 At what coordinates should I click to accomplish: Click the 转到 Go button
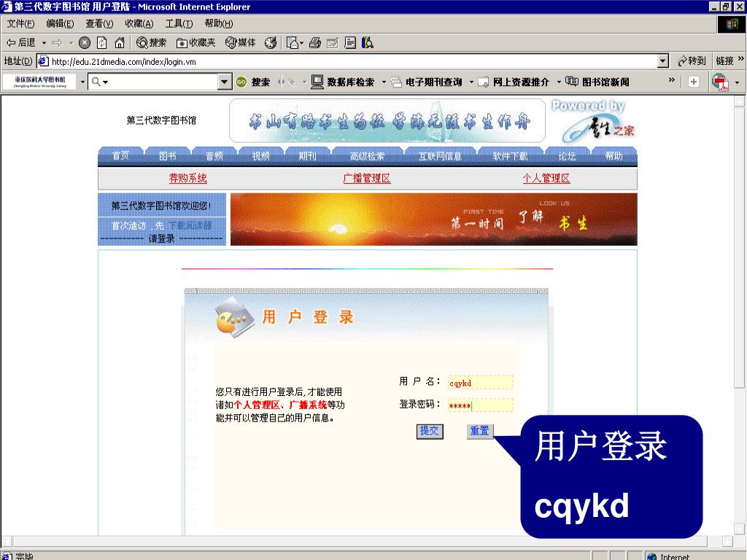point(692,61)
